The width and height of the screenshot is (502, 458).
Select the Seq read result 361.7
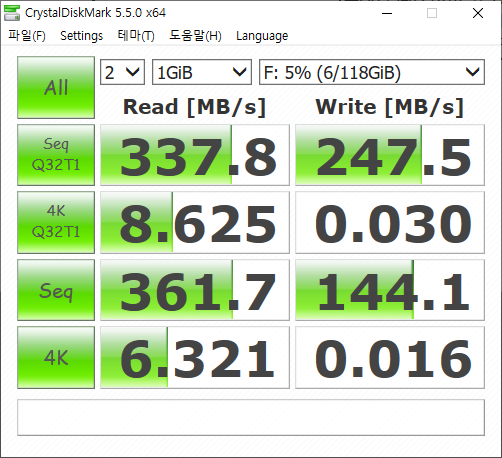(195, 290)
